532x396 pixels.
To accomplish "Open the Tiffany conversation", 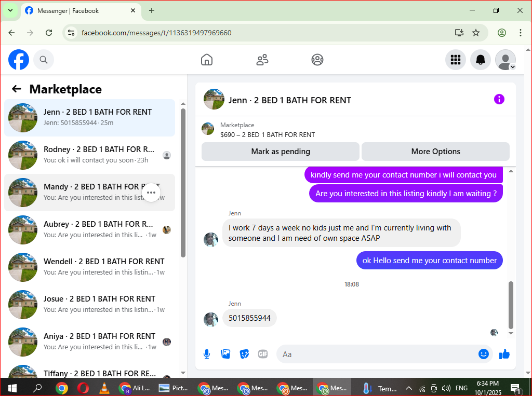I will (x=89, y=370).
